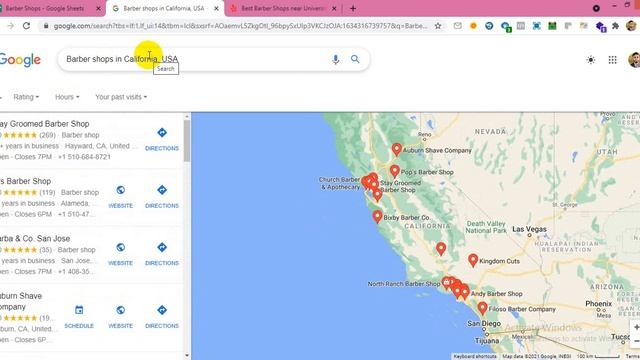
Task: Open website for the Alameda barber shop
Action: coord(120,197)
